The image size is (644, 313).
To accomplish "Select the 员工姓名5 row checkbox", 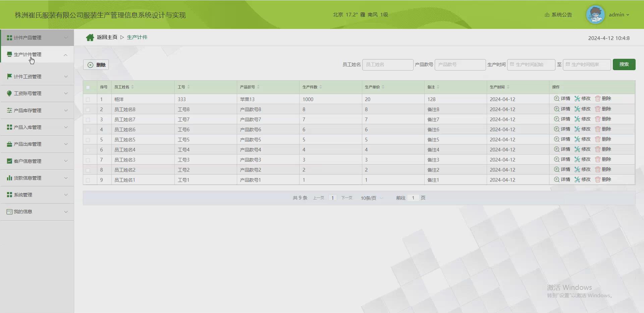I will 88,140.
